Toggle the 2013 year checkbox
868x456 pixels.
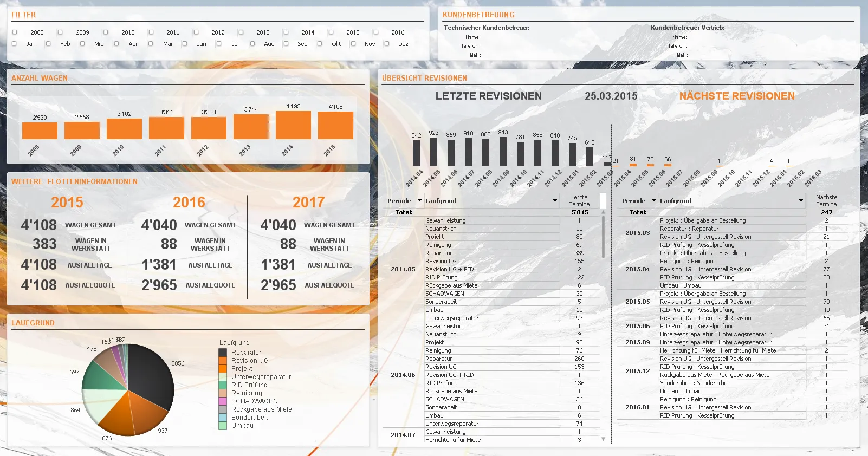(241, 32)
